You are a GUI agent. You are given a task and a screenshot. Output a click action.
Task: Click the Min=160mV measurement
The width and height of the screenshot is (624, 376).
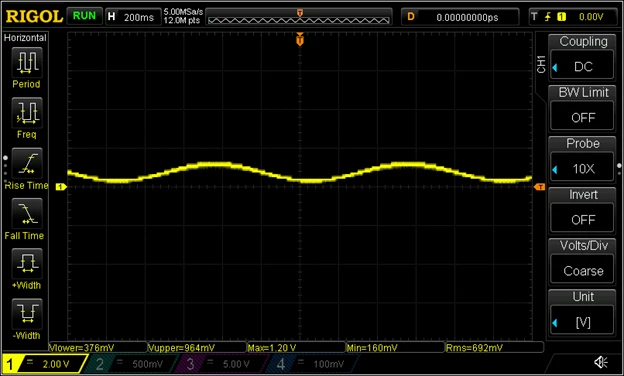coord(372,348)
